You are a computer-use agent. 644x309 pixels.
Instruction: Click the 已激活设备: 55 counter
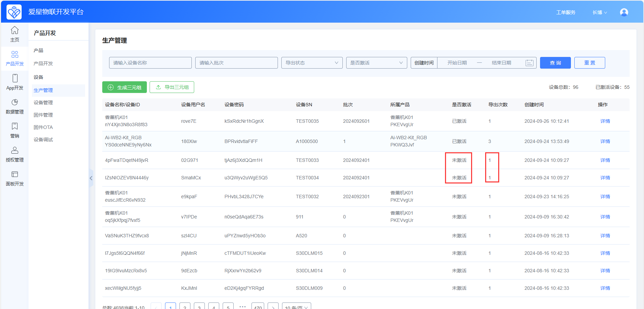612,87
